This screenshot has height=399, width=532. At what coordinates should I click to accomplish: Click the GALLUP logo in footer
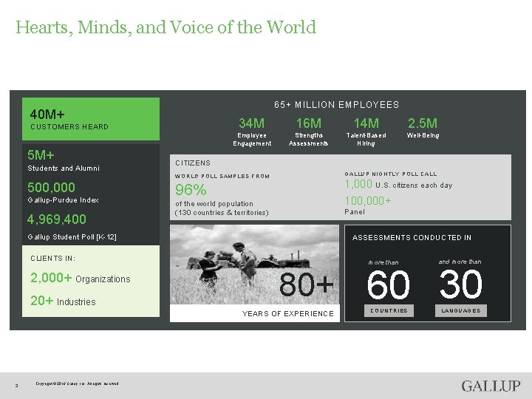(491, 386)
